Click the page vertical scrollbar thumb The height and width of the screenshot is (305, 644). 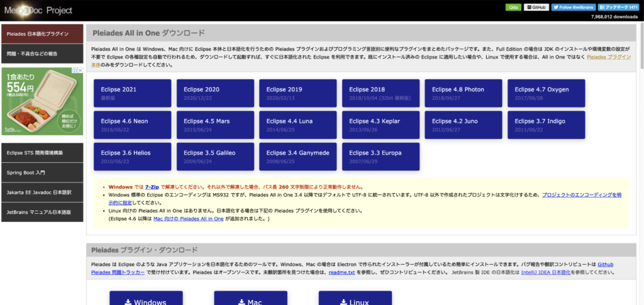click(x=641, y=47)
